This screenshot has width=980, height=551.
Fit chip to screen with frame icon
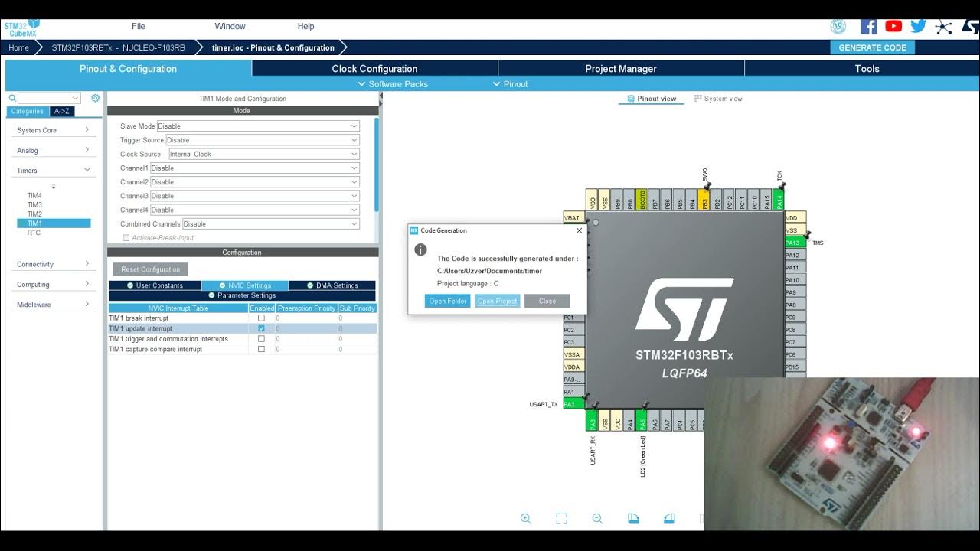[x=561, y=519]
